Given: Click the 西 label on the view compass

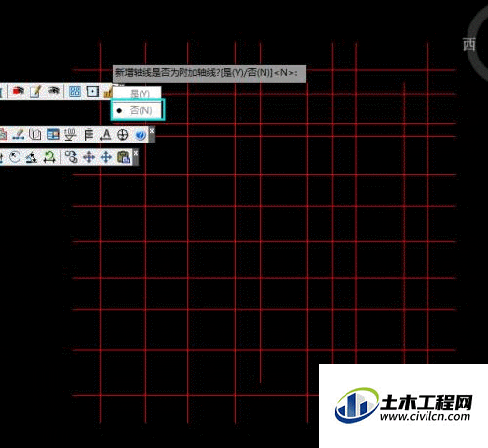Looking at the screenshot, I should (x=469, y=44).
